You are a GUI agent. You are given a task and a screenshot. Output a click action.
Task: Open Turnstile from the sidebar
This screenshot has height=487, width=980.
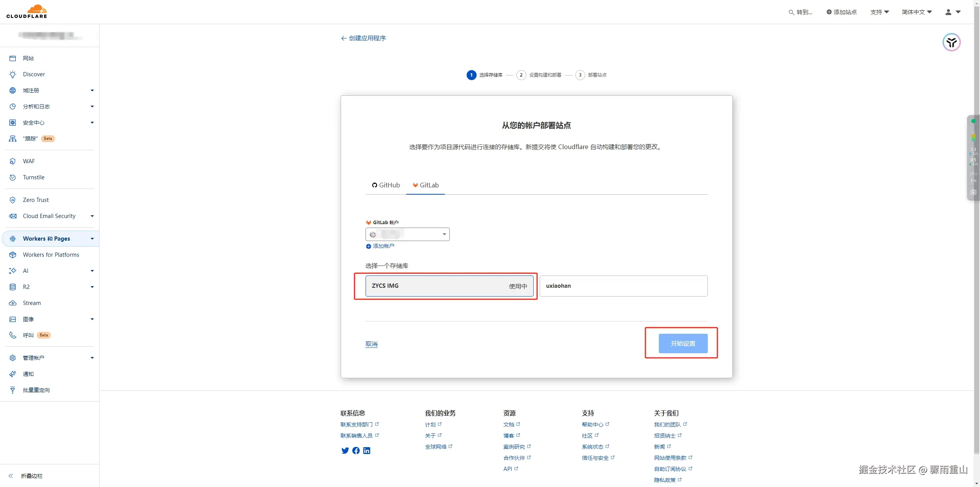pos(33,177)
